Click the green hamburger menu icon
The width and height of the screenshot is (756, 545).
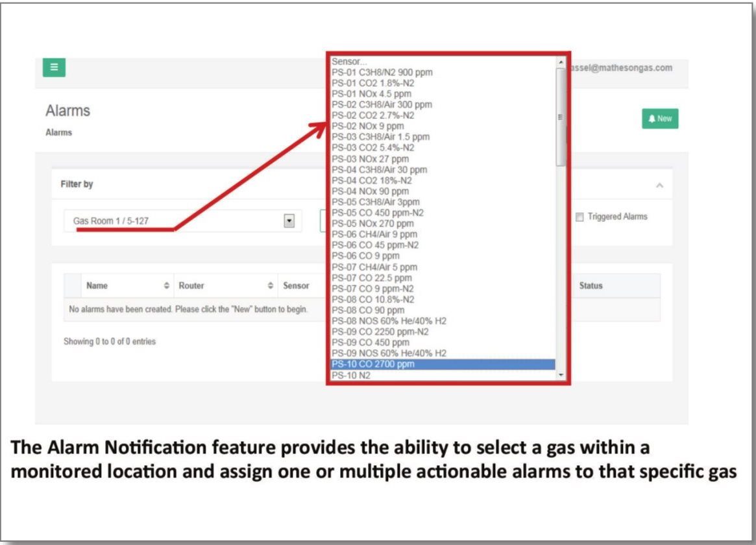coord(54,67)
